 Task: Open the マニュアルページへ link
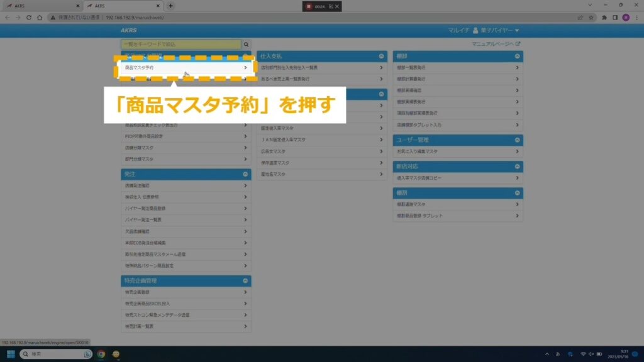click(496, 44)
